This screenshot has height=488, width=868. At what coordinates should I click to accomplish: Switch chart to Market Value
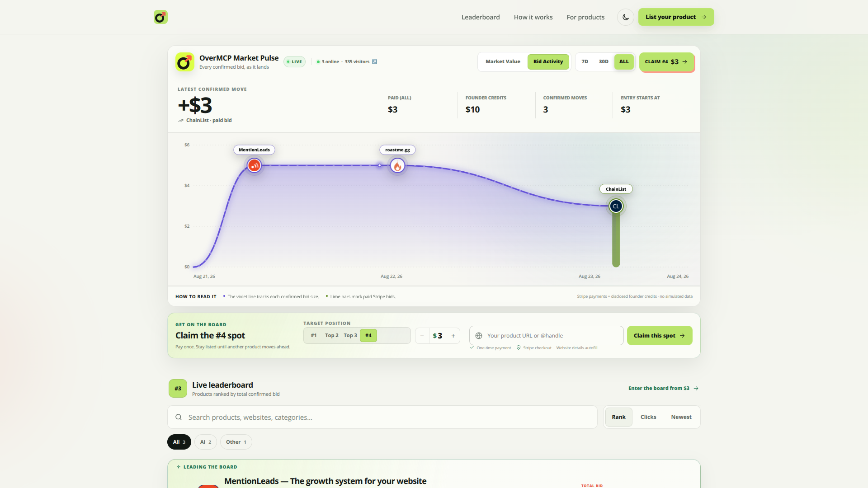tap(503, 61)
